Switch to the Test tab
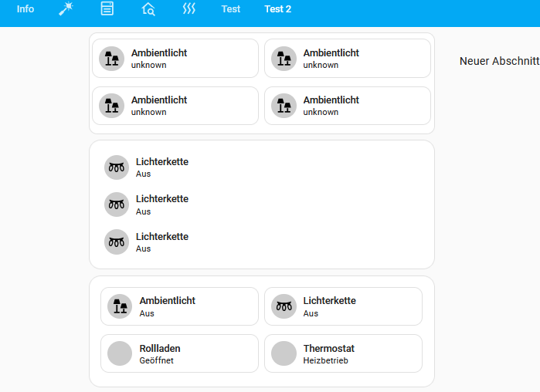Viewport: 540px width, 392px height. (x=231, y=9)
